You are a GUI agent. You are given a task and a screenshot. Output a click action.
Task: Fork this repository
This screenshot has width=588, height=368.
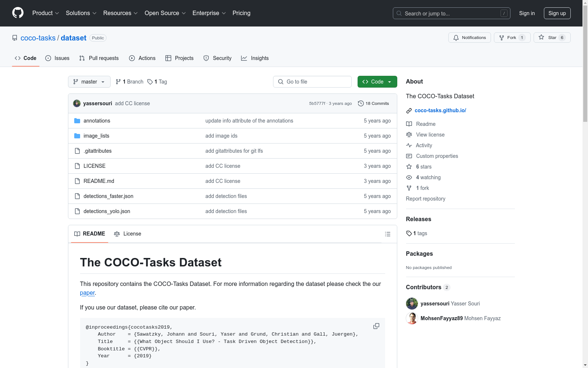point(512,38)
